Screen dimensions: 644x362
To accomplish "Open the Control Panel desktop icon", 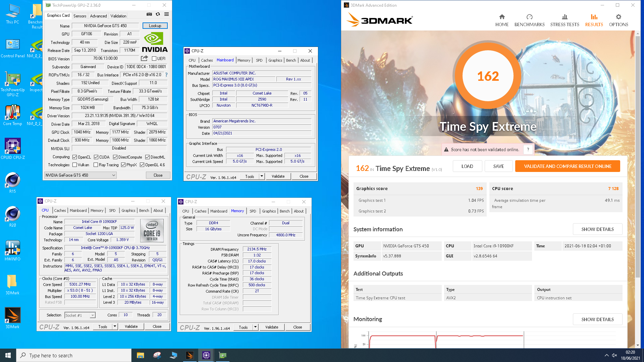I will tap(12, 48).
